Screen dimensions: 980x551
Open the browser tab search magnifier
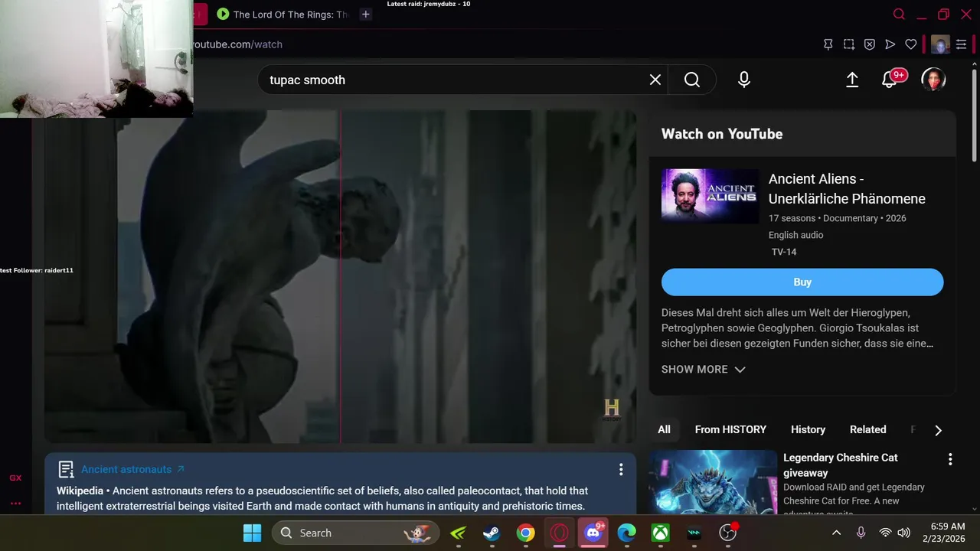pos(900,15)
